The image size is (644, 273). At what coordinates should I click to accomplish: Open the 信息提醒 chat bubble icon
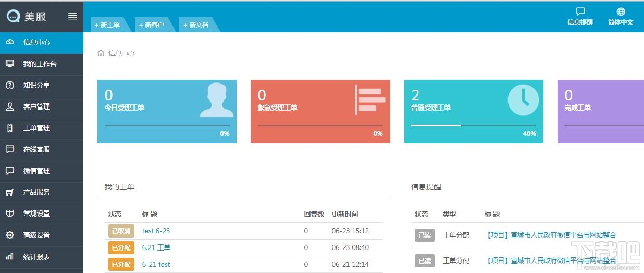580,12
